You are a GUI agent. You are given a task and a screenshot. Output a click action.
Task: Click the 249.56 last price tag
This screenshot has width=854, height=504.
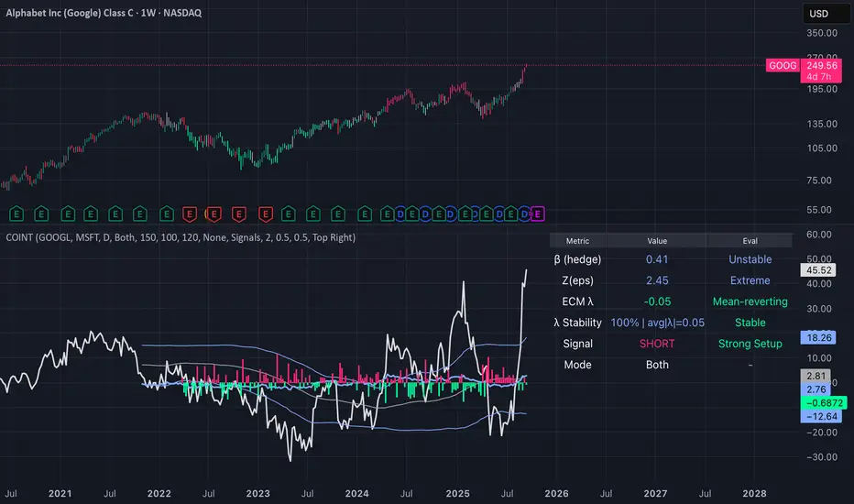[821, 65]
